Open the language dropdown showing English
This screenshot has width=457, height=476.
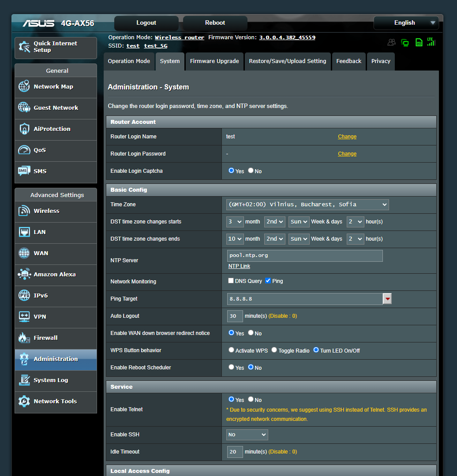coord(406,23)
